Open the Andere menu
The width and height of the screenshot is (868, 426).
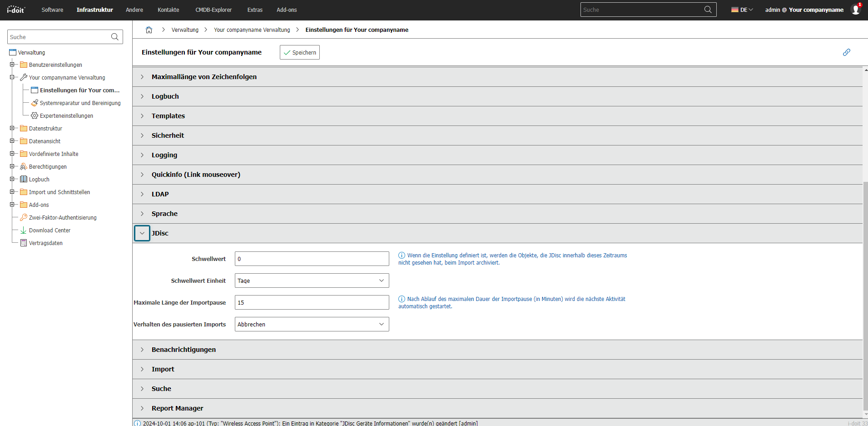[x=134, y=10]
